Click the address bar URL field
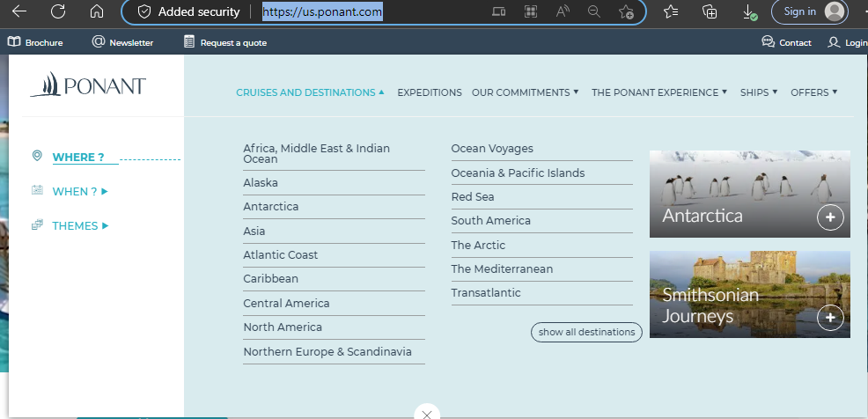The image size is (868, 419). pyautogui.click(x=322, y=11)
